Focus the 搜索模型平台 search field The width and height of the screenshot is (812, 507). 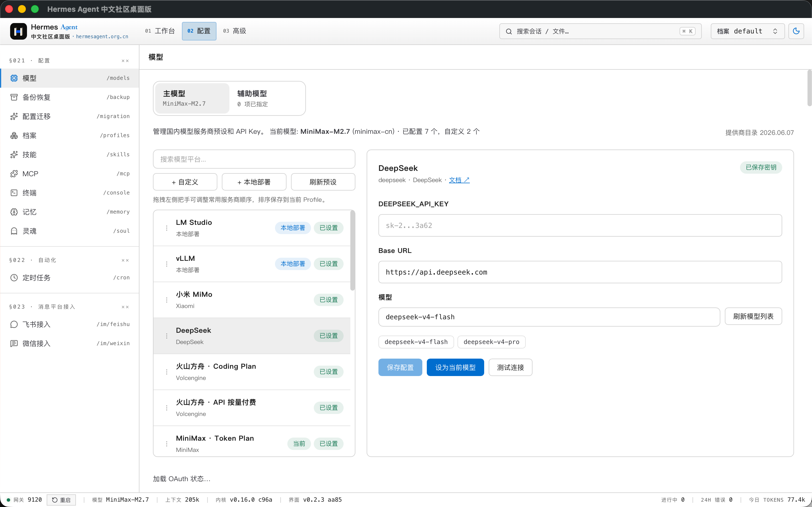tap(254, 159)
